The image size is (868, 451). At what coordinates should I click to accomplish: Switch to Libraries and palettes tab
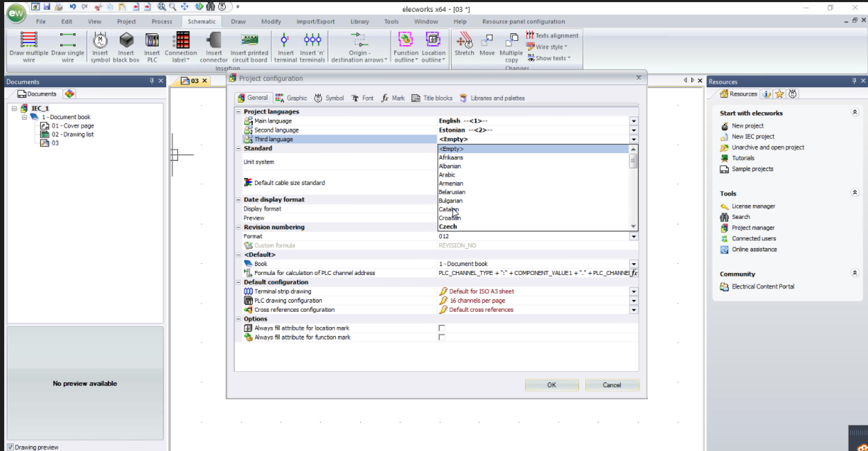(492, 98)
